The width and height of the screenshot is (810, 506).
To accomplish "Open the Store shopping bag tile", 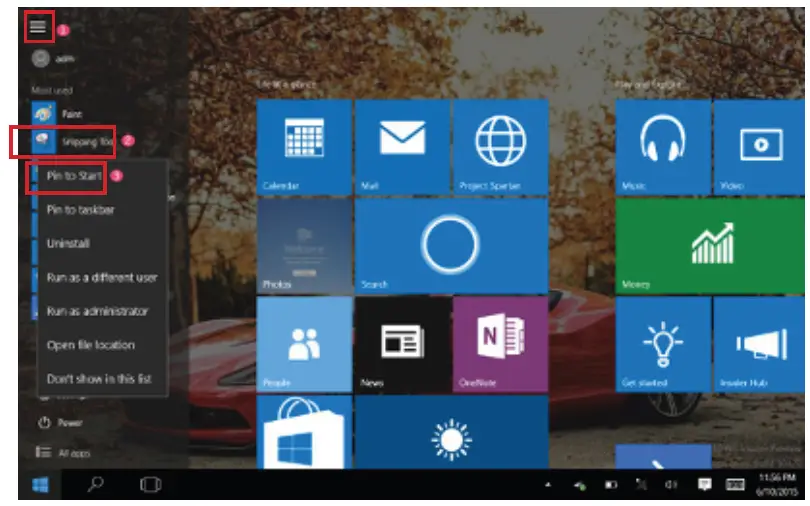I will pos(304,432).
